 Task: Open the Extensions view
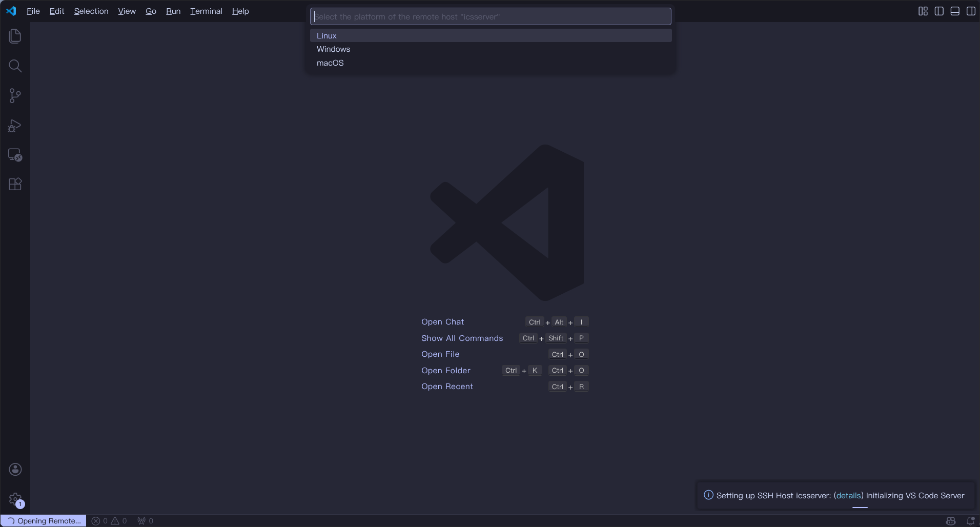[15, 185]
